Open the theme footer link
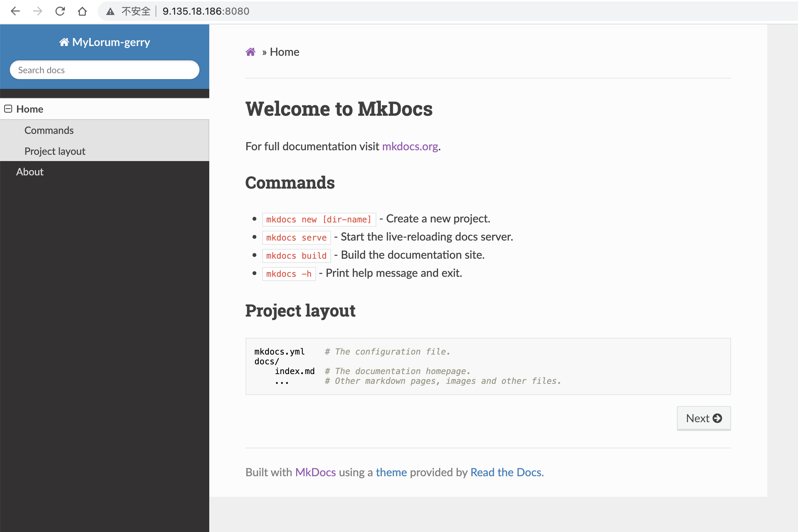 (391, 472)
